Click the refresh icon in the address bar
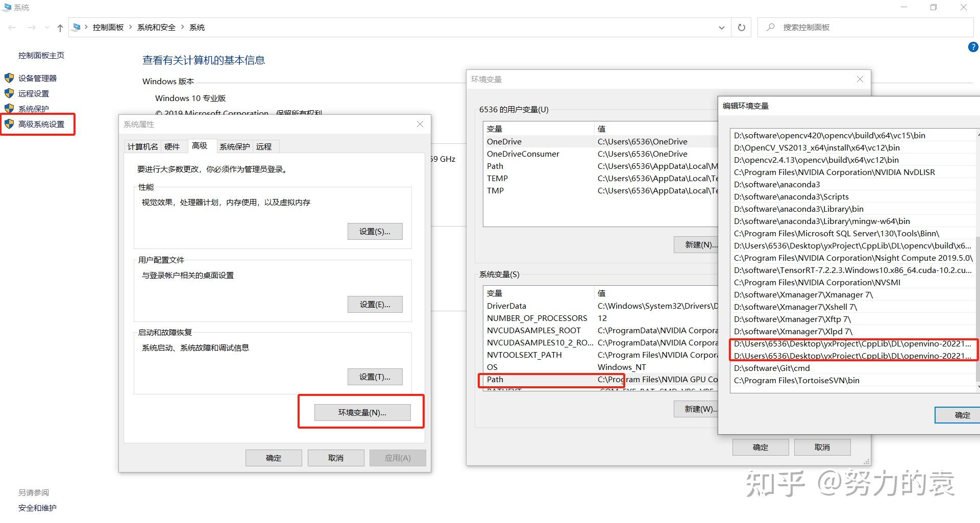Viewport: 980px width, 523px height. coord(741,28)
